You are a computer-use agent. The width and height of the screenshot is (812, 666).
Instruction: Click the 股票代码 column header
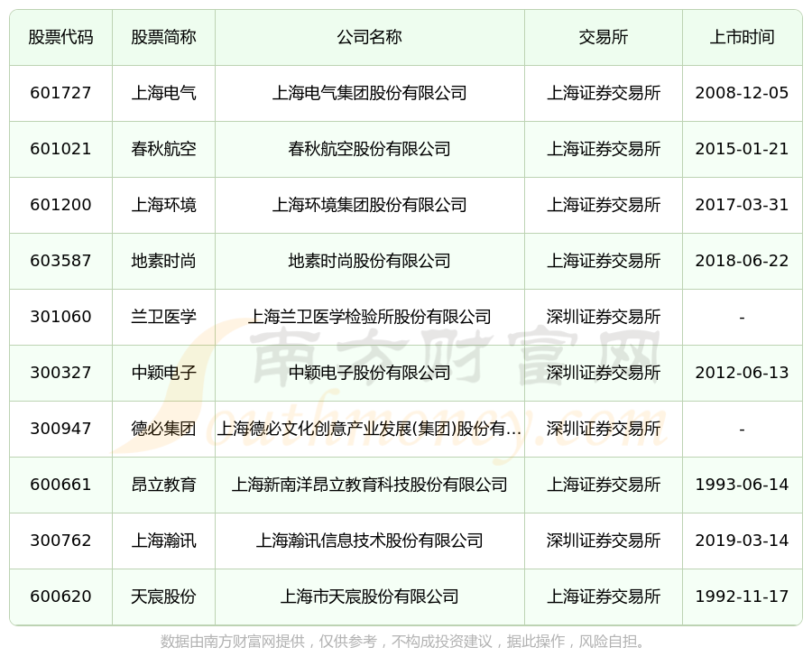tap(60, 37)
